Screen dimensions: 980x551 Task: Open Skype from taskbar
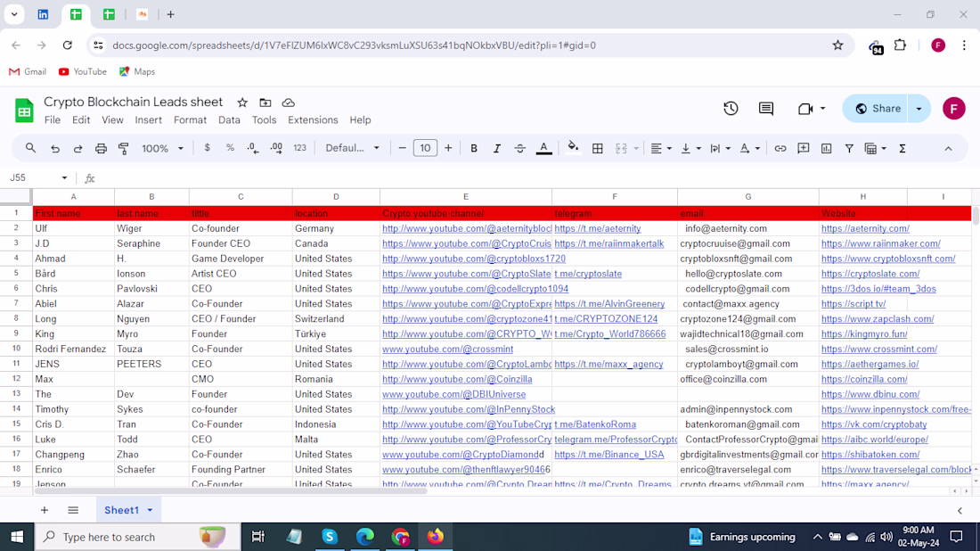330,537
